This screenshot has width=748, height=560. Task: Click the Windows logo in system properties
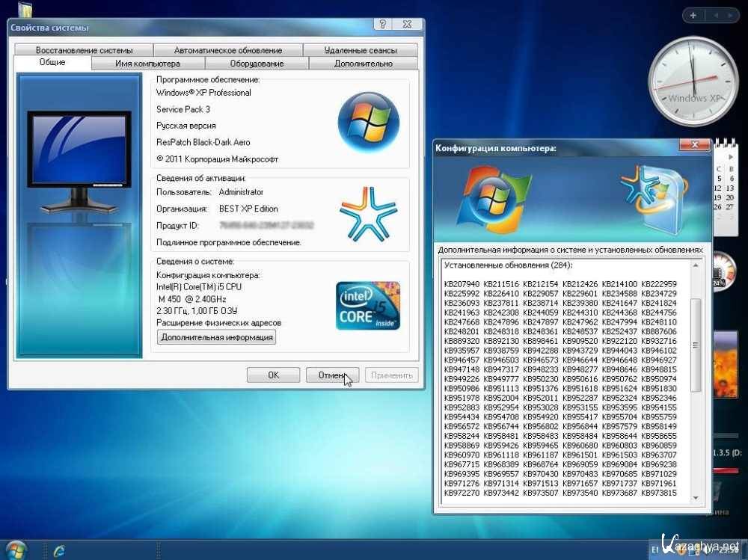[368, 121]
